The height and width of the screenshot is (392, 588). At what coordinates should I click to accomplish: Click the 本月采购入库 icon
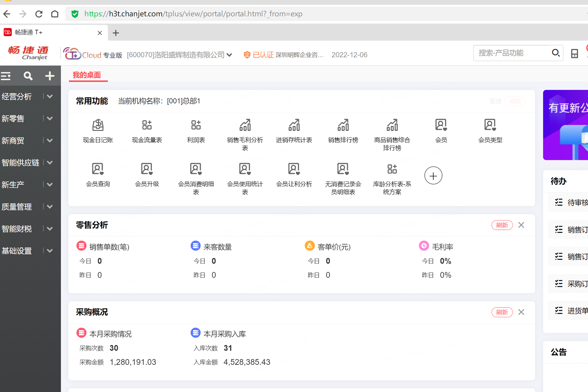(196, 333)
